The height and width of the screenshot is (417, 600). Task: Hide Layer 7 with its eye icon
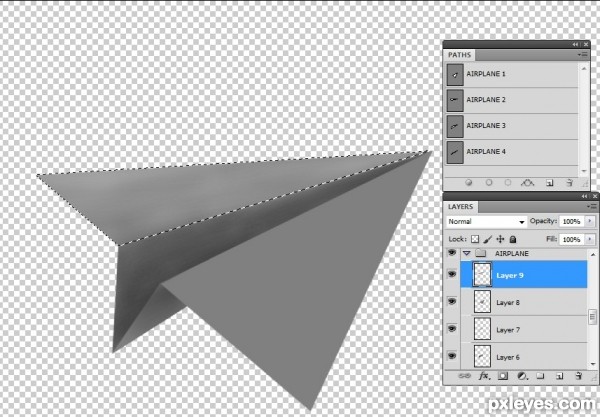click(452, 329)
